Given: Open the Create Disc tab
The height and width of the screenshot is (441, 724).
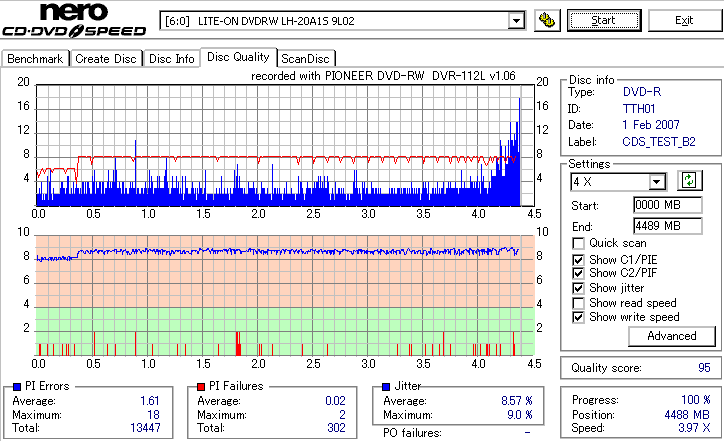Looking at the screenshot, I should (x=106, y=59).
